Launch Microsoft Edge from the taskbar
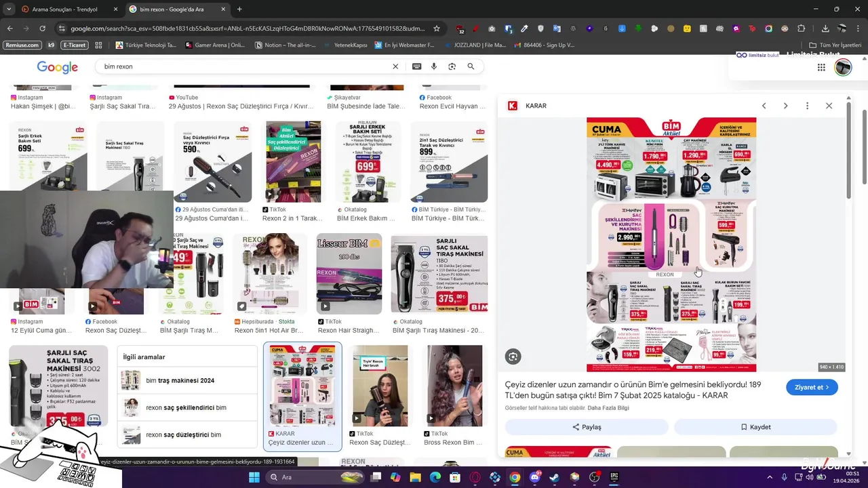 435,477
